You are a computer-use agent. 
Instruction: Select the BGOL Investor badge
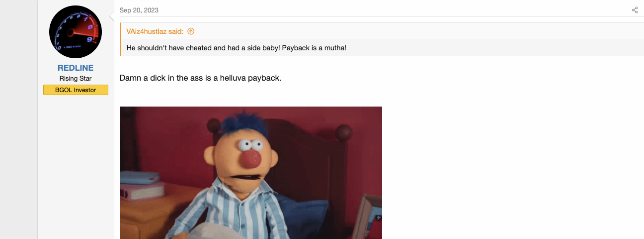coord(76,90)
